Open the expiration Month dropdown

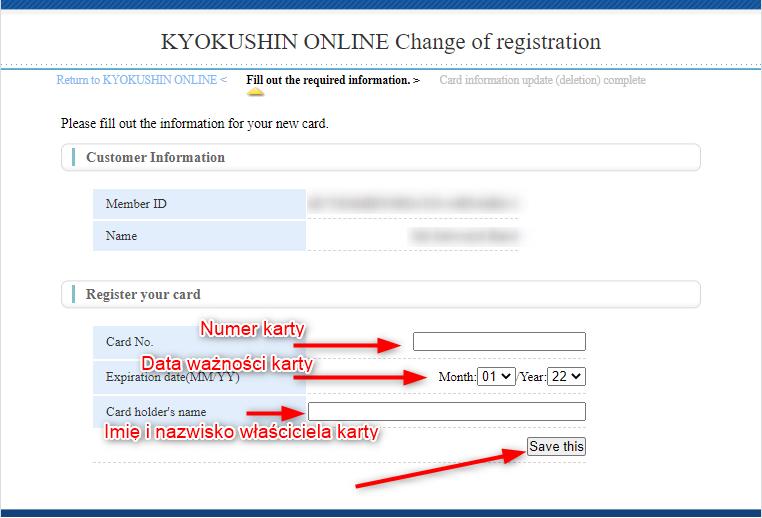(496, 377)
